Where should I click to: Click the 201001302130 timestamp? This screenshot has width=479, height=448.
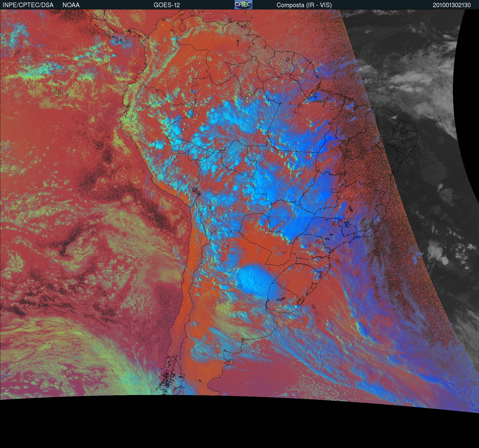click(452, 5)
